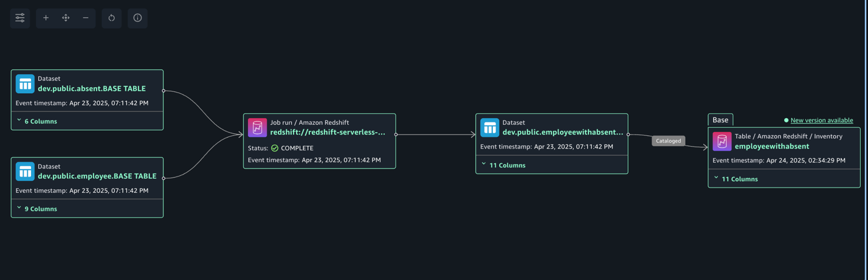Expand 11 Columns in dev.public.employeewithabsent dataset
Screen dimensions: 868x280
(503, 165)
